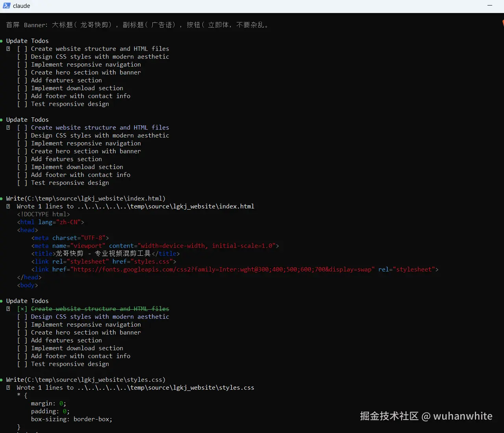The image size is (504, 433).
Task: Click the opening <head> tag line
Action: pos(28,230)
